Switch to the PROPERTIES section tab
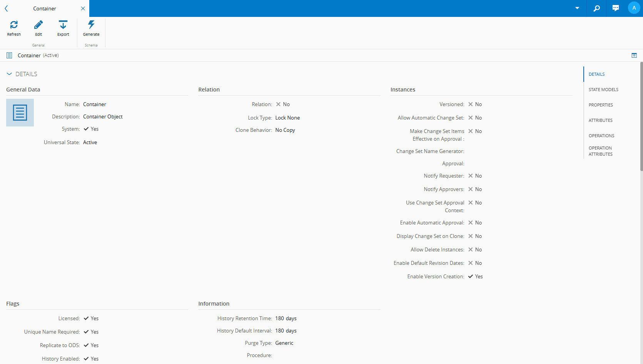This screenshot has height=364, width=643. click(601, 105)
